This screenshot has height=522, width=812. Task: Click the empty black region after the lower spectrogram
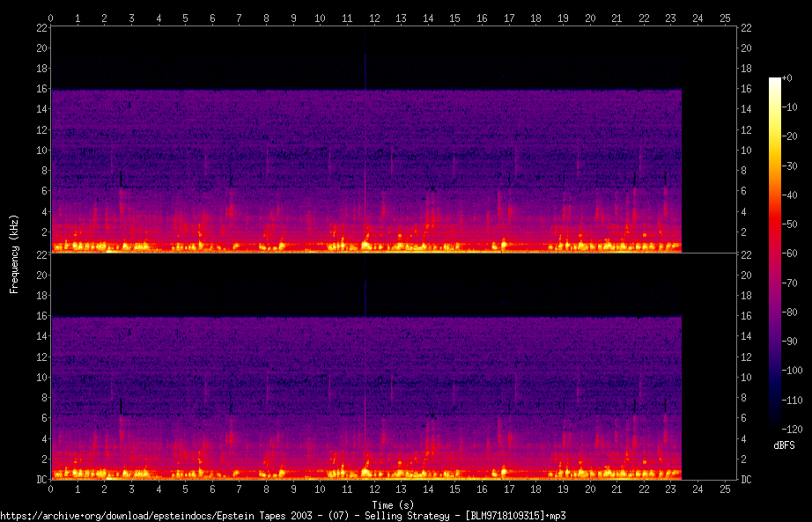coord(709,370)
